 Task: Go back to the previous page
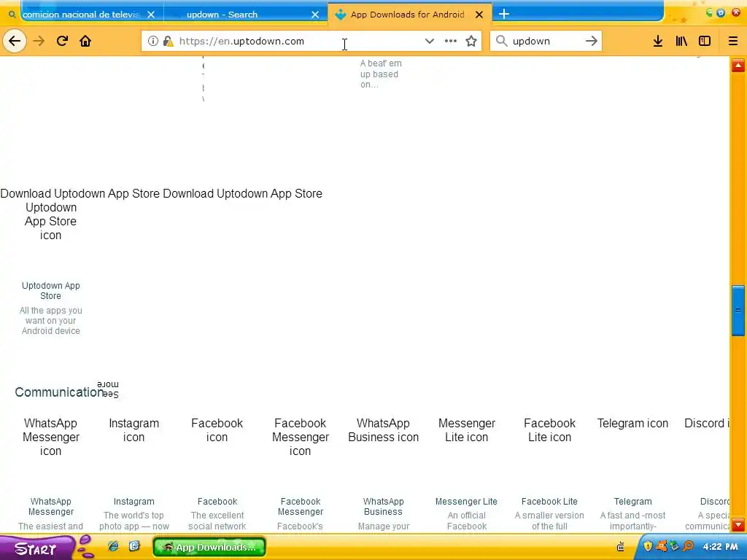15,41
